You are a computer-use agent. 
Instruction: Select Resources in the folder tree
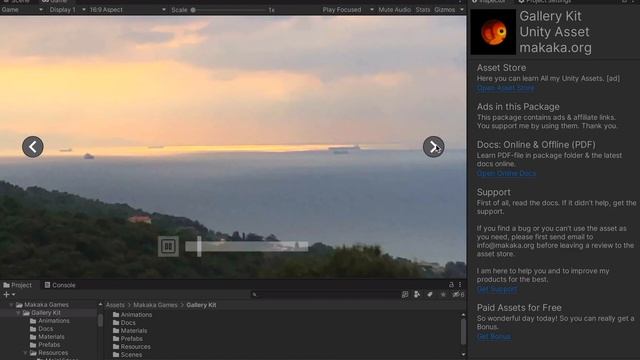click(x=49, y=353)
